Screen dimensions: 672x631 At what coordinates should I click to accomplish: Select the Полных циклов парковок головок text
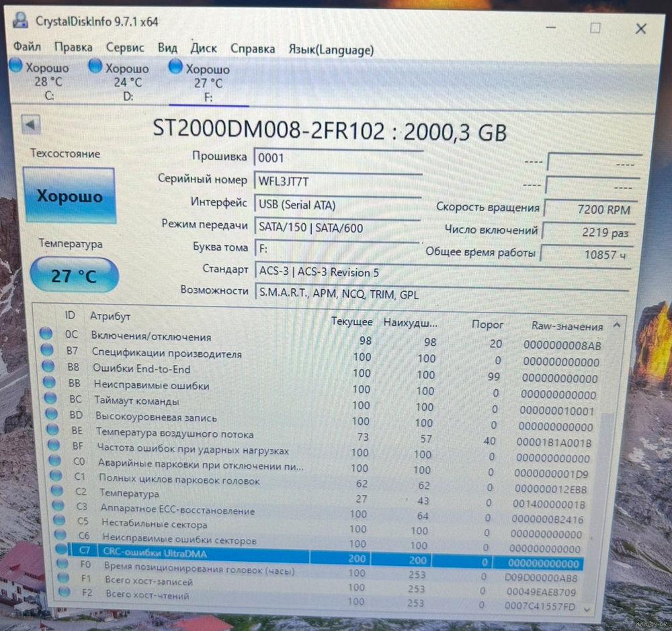pos(179,480)
